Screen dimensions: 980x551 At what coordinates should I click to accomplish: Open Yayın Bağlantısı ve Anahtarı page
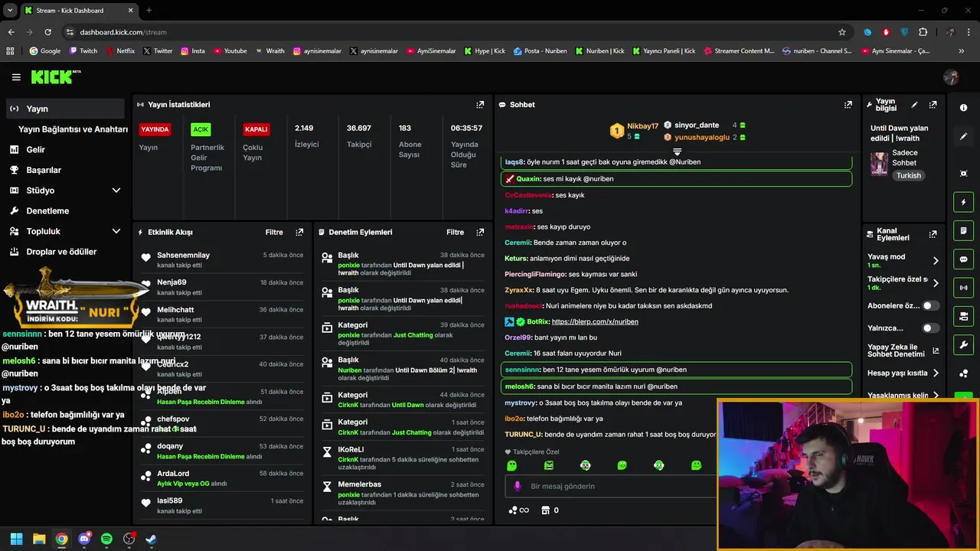click(x=73, y=129)
